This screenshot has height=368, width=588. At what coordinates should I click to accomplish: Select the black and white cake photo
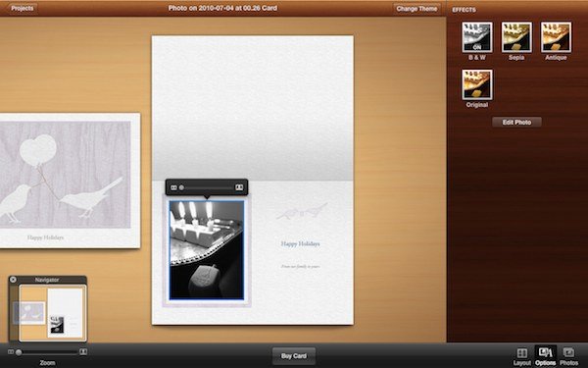click(207, 250)
